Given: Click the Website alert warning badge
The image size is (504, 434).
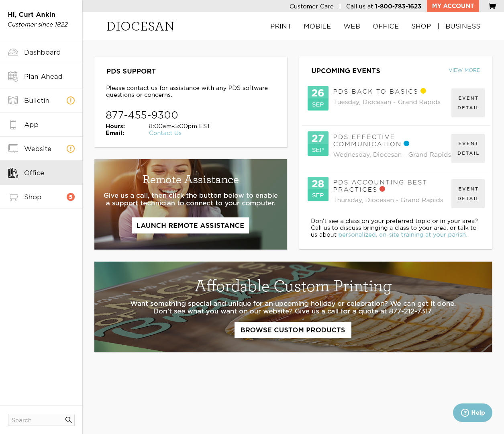Looking at the screenshot, I should (71, 149).
